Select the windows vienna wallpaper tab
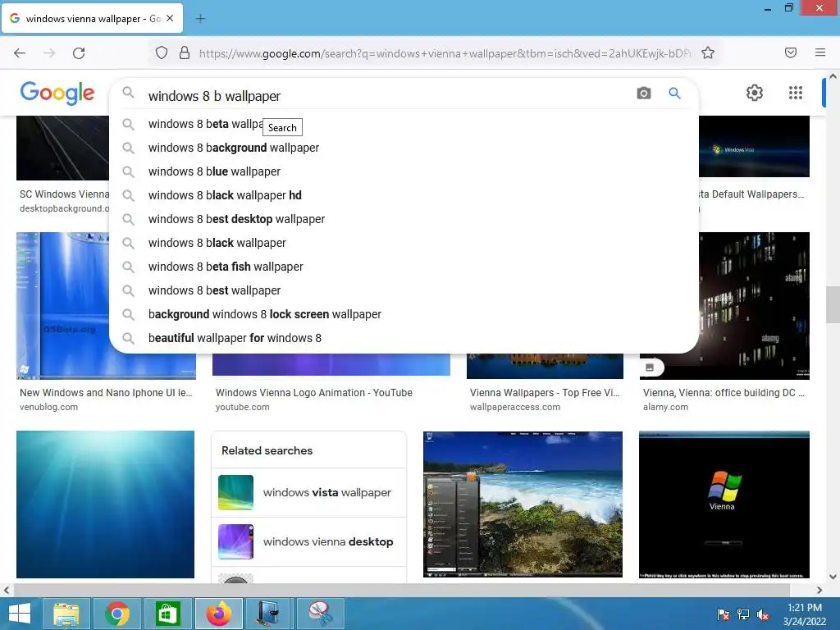840x630 pixels. pyautogui.click(x=92, y=18)
